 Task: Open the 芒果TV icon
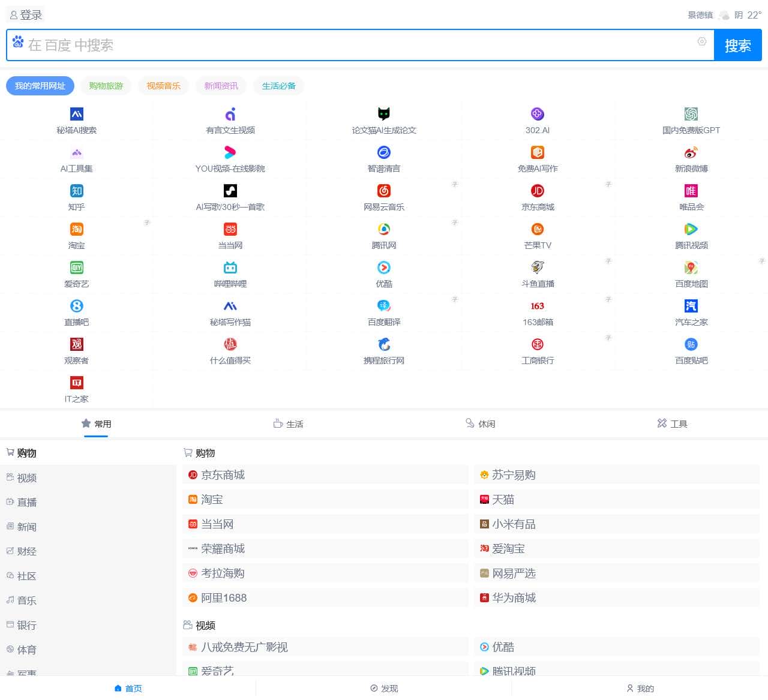538,229
